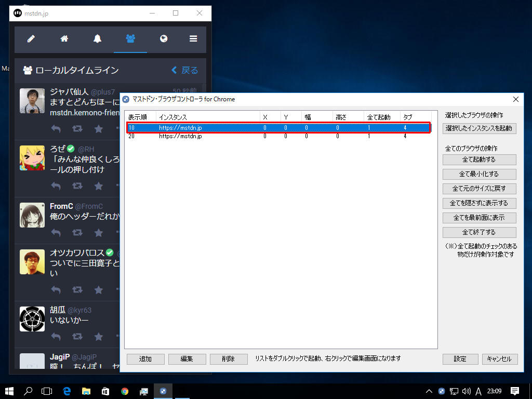The width and height of the screenshot is (532, 399).
Task: Open オツカワパロス's avatar image
Action: coord(32,262)
